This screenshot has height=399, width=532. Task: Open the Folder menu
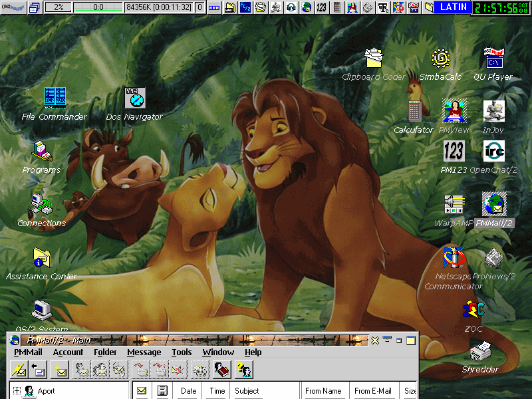(x=105, y=352)
